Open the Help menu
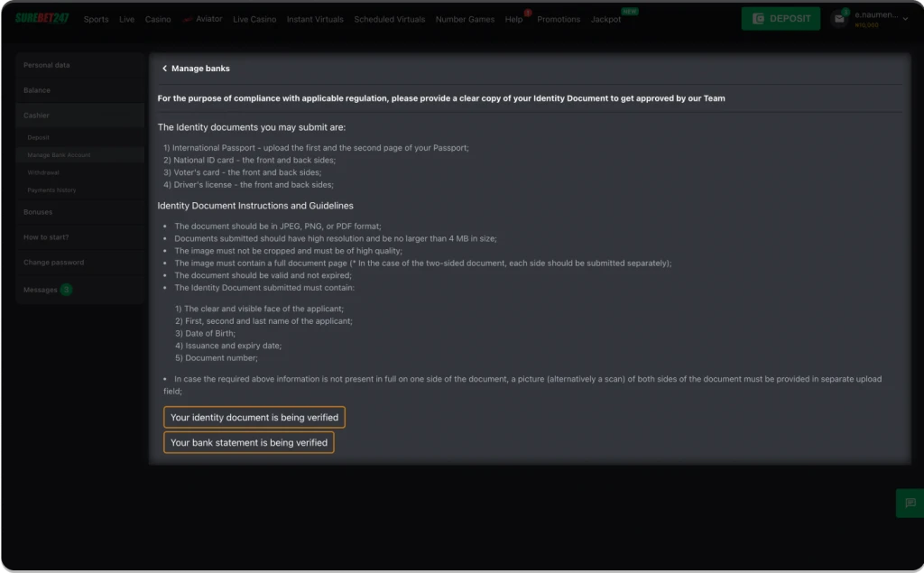Screen dimensions: 924x573 513,19
